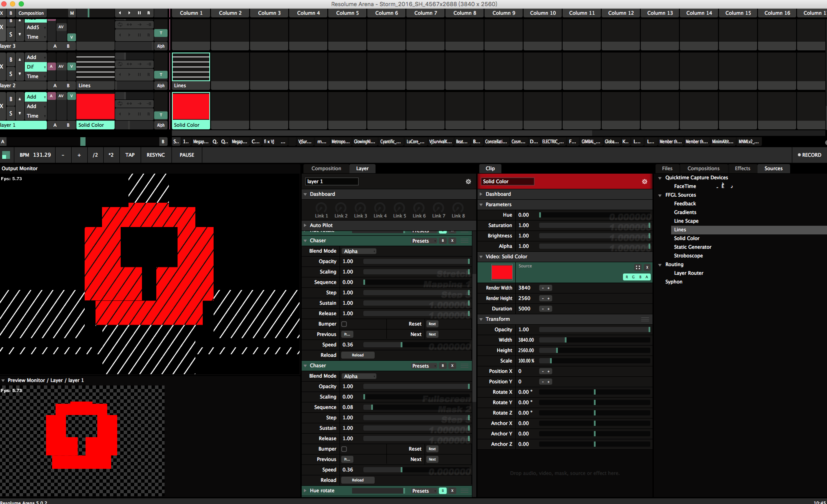Open the layer 1 panel settings gear
827x504 pixels.
(468, 181)
